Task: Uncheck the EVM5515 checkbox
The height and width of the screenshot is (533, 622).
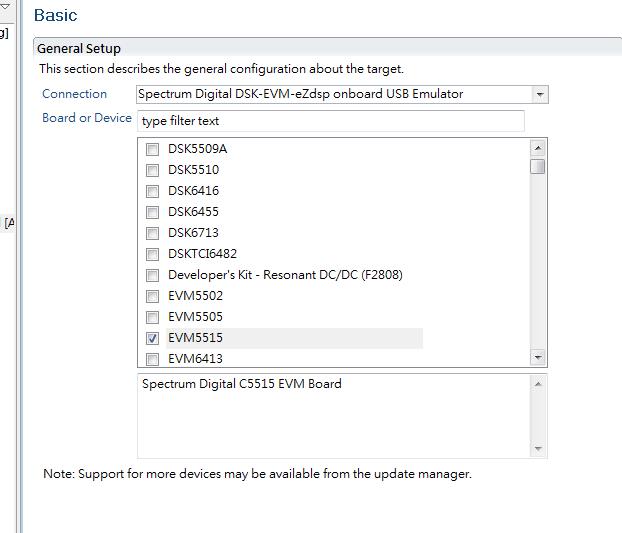Action: tap(152, 338)
